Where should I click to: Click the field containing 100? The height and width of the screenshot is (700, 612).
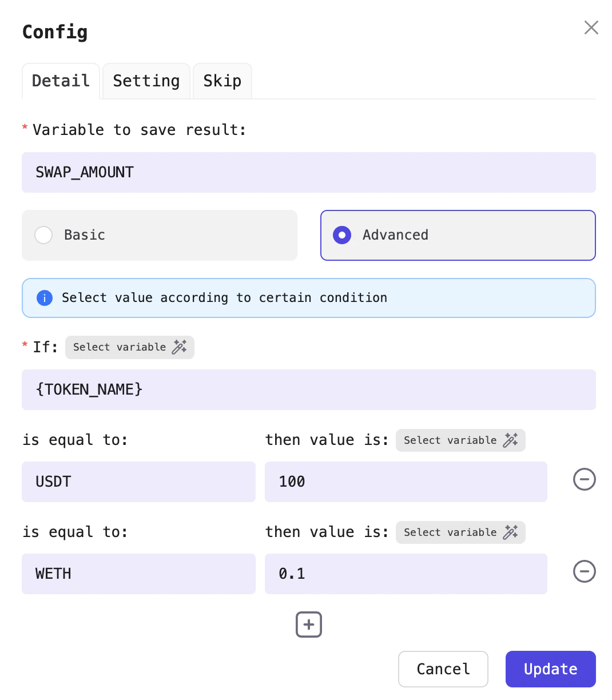[406, 482]
